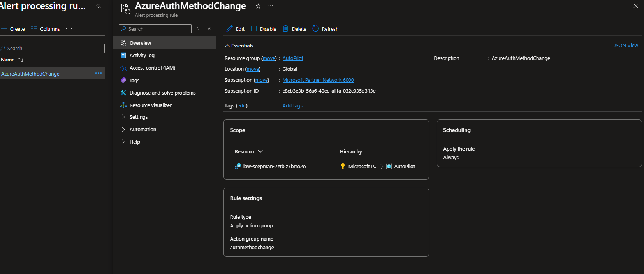
Task: Click the Create plus icon
Action: pyautogui.click(x=4, y=29)
